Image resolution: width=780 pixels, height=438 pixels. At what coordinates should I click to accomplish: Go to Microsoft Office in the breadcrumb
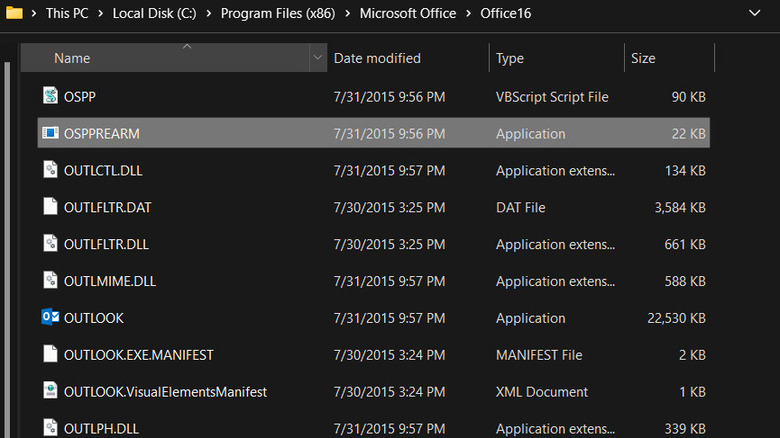coord(408,13)
